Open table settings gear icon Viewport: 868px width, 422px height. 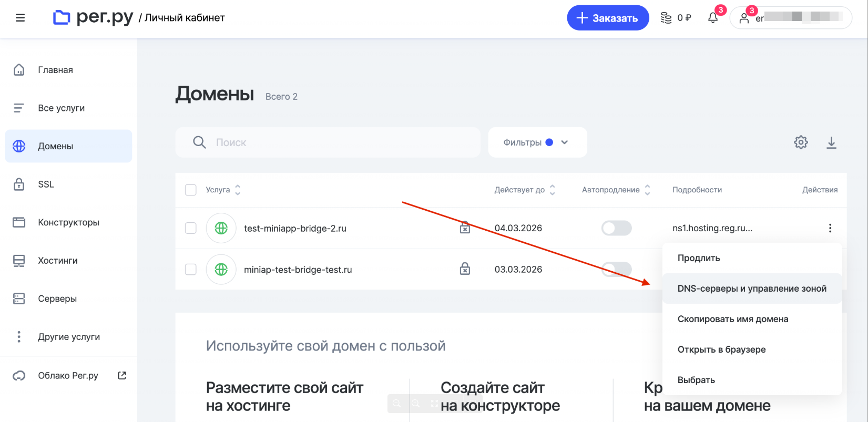coord(801,142)
